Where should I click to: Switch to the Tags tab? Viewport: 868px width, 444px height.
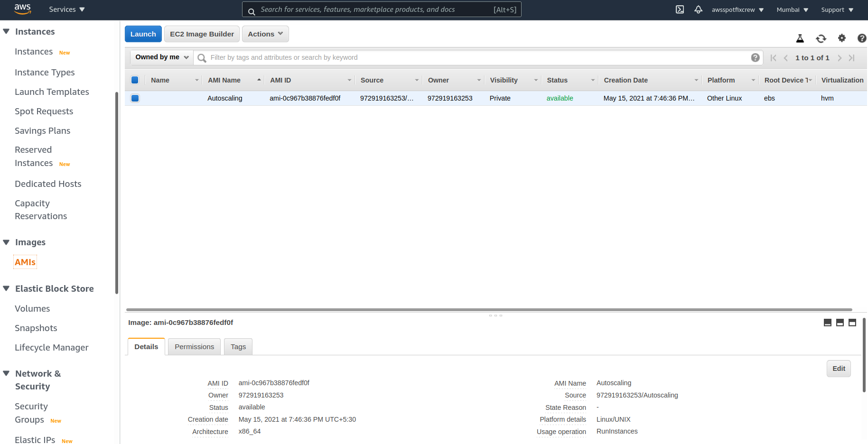pyautogui.click(x=238, y=347)
